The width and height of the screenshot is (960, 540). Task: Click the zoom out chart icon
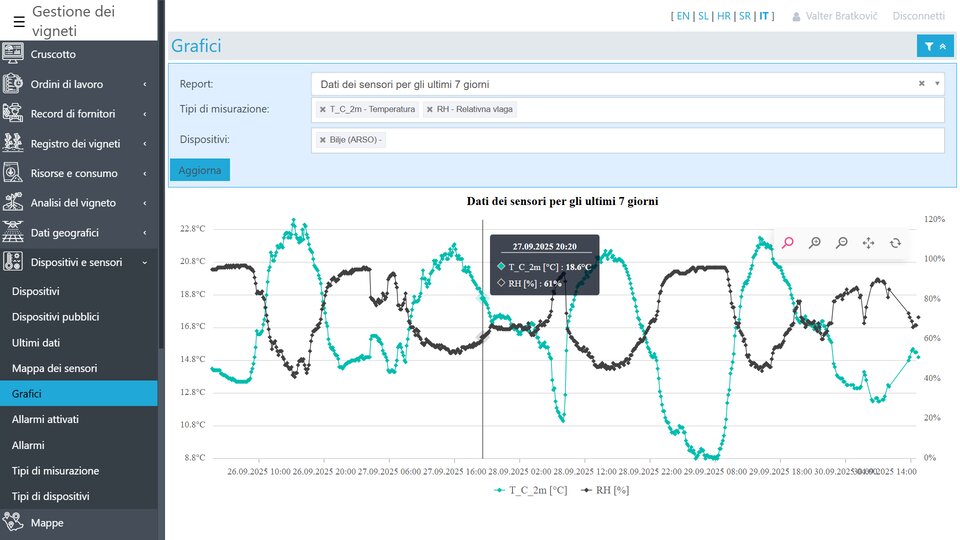842,242
